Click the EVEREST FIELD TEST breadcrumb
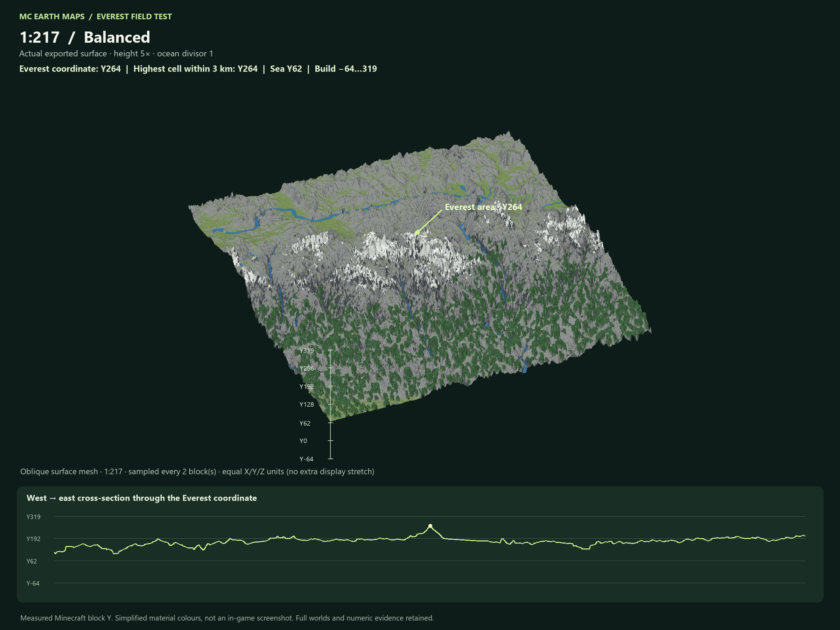Image resolution: width=840 pixels, height=630 pixels. (x=134, y=16)
